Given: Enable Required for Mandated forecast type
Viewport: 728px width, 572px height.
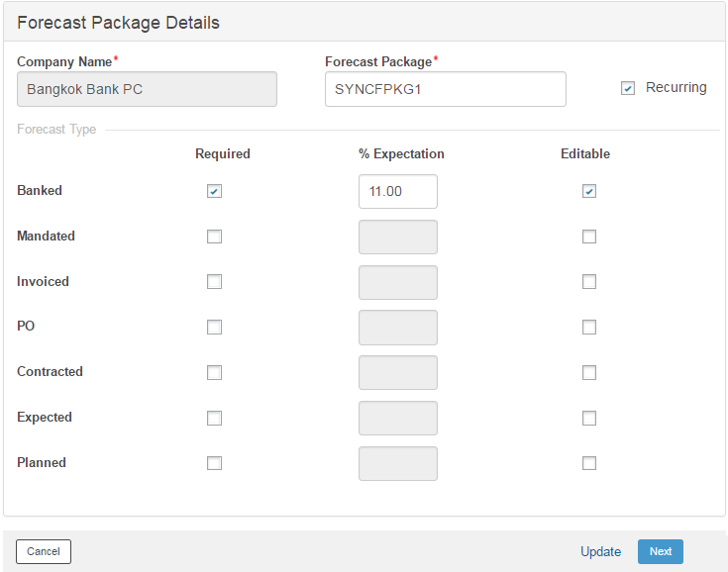Looking at the screenshot, I should 214,237.
